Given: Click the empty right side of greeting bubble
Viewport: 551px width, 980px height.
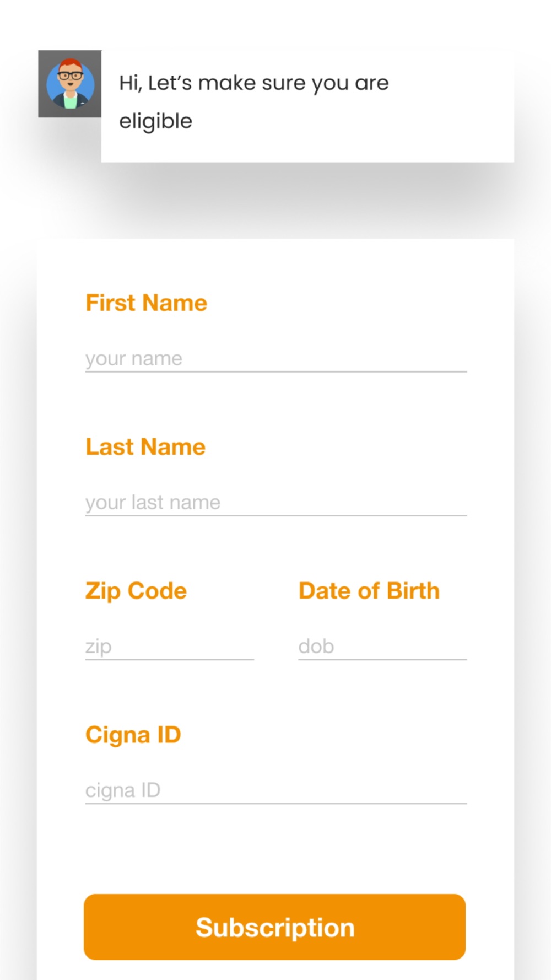Looking at the screenshot, I should coord(452,106).
